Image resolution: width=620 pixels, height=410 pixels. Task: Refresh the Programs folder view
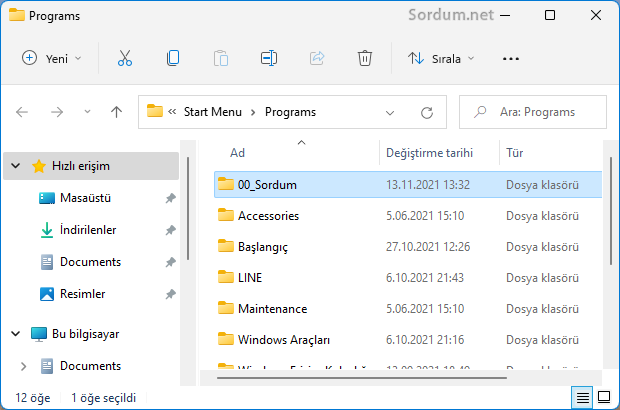(427, 113)
